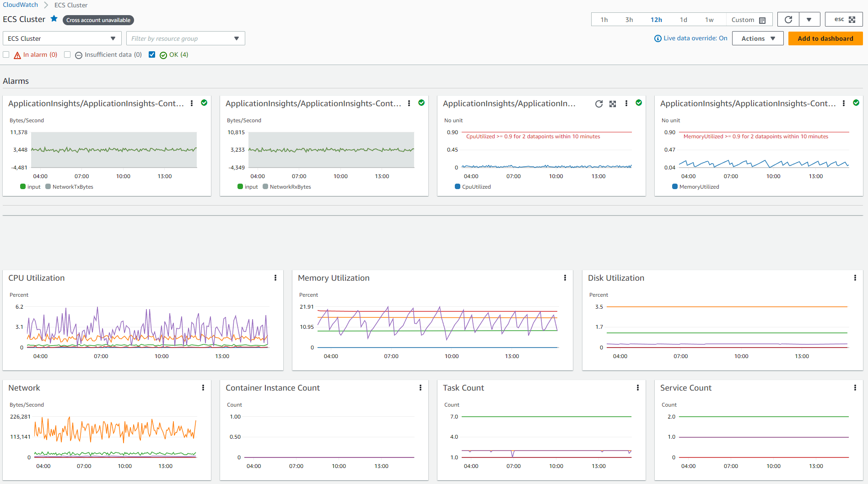
Task: Open Task Count widget options menu
Action: (x=638, y=388)
